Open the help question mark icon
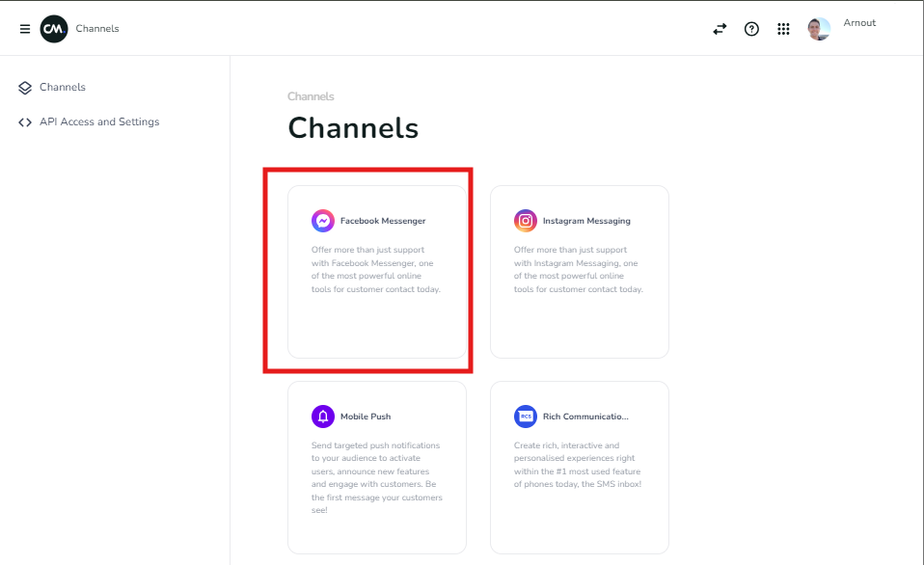The height and width of the screenshot is (565, 924). coord(751,29)
